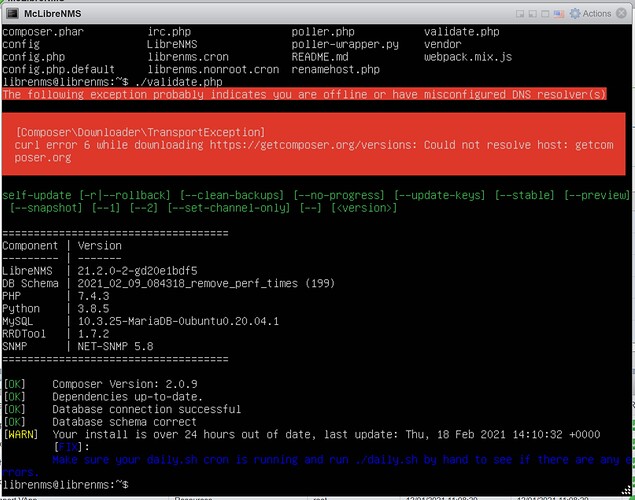Viewport: 635px width, 500px height.
Task: Click the Version column header
Action: point(100,246)
